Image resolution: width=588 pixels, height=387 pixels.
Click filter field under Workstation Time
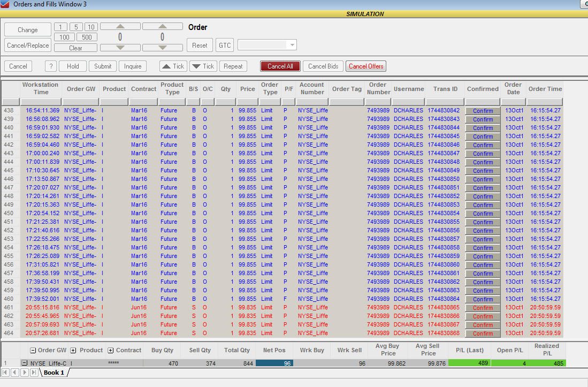(41, 102)
